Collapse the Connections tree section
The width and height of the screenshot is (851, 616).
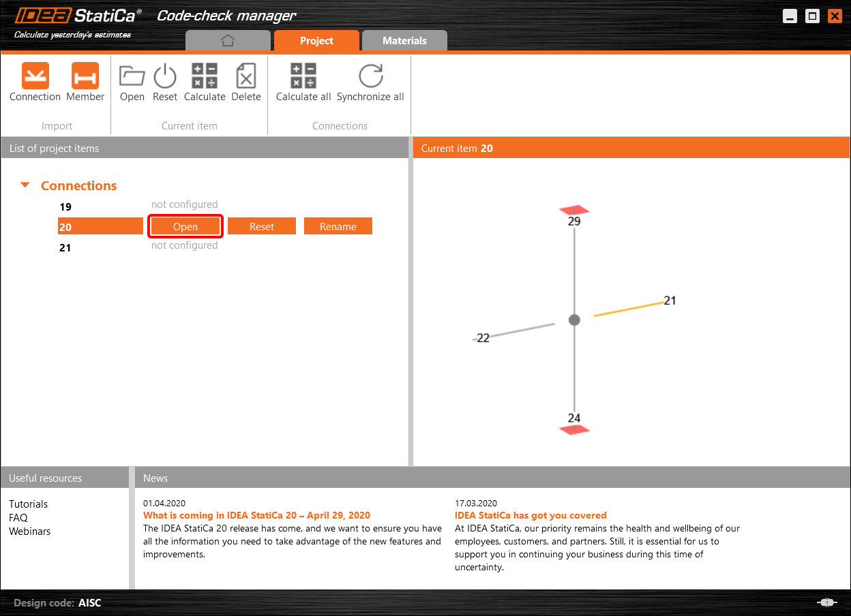click(x=25, y=185)
